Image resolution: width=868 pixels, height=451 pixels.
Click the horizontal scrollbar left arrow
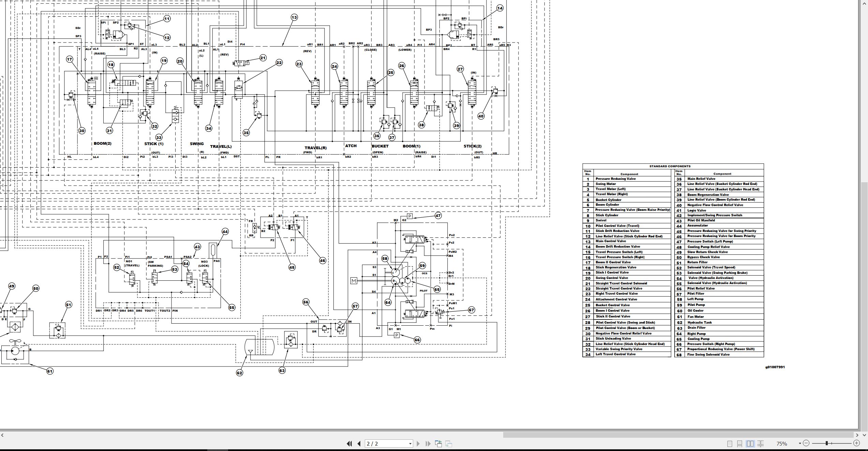click(2, 435)
